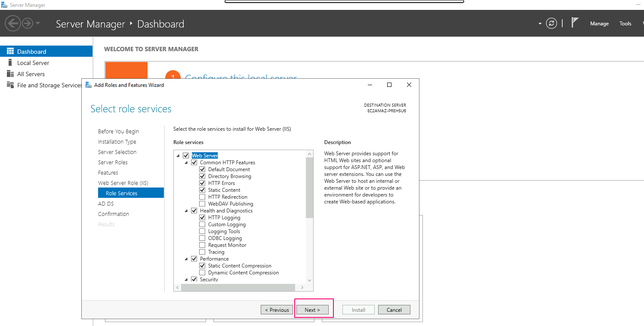This screenshot has width=644, height=326.
Task: Collapse the Common HTTP Features node
Action: pyautogui.click(x=186, y=163)
